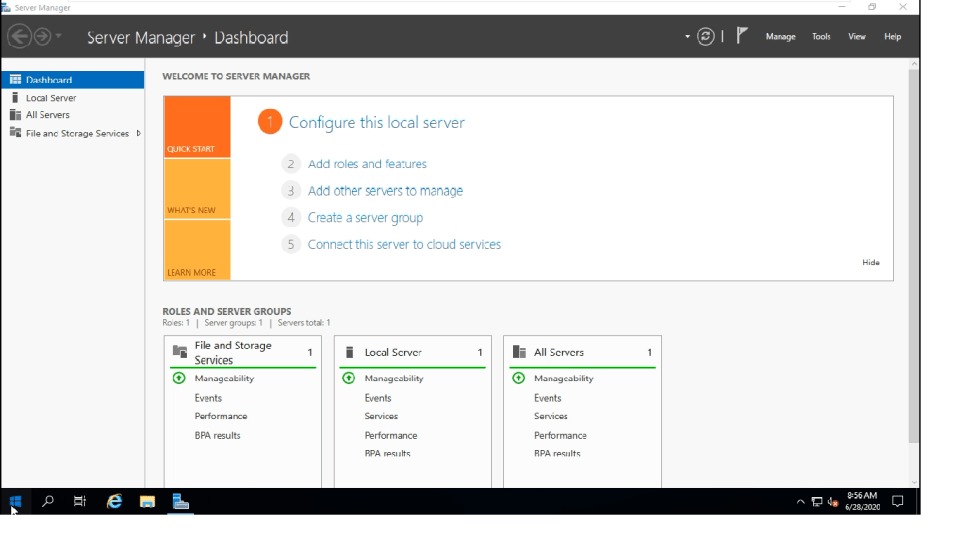Launch Internet Explorer from the taskbar

114,501
